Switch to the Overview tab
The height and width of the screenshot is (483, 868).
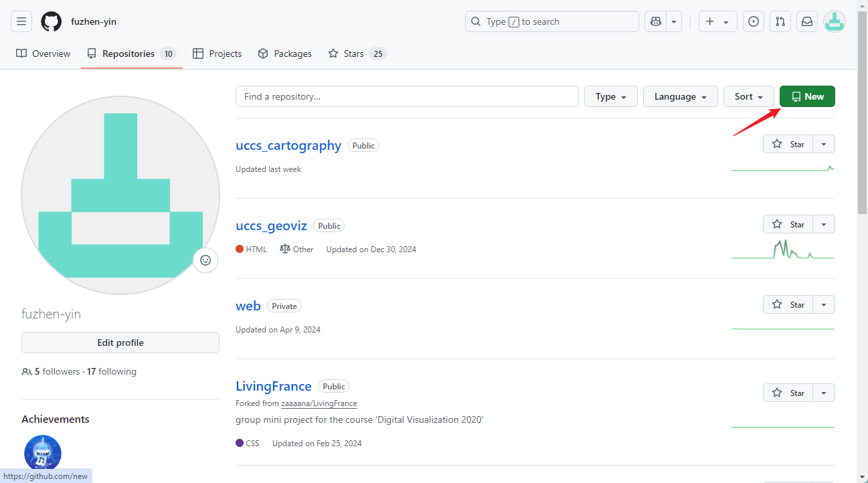pyautogui.click(x=44, y=54)
